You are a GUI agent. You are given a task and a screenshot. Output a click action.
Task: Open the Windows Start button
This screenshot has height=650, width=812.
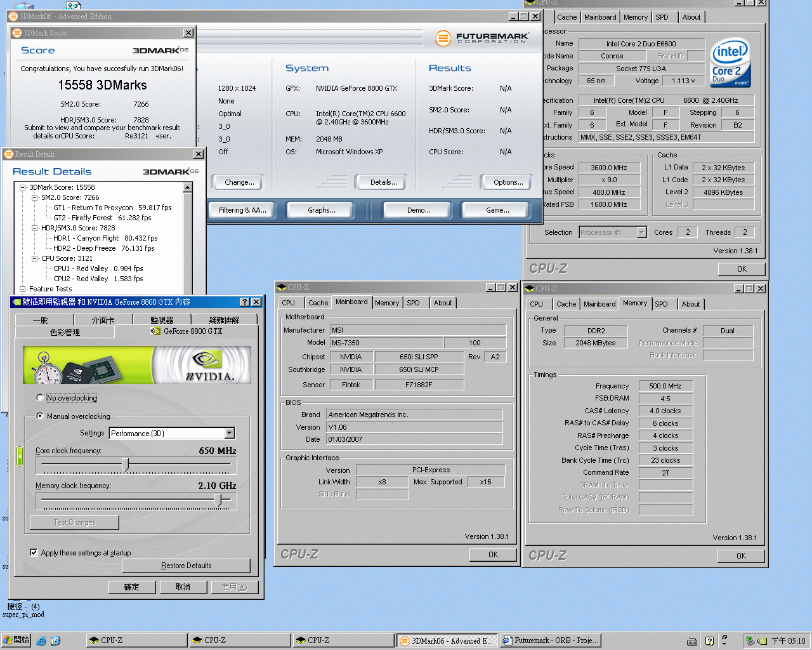16,640
